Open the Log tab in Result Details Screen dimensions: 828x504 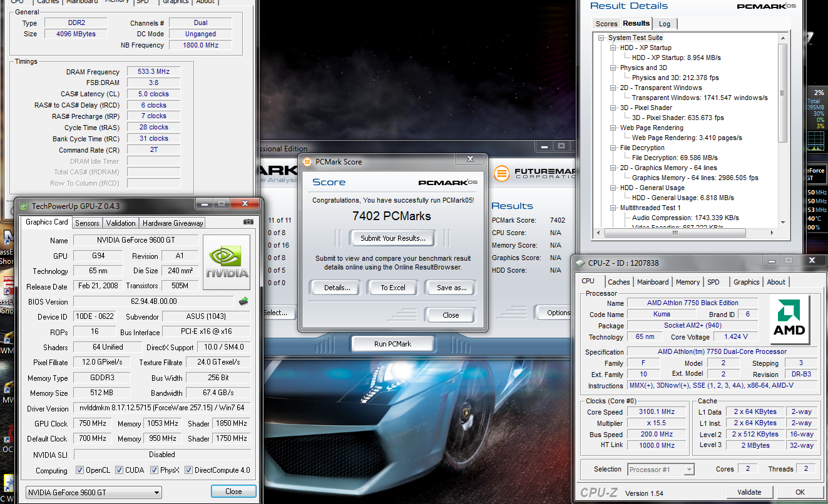(x=665, y=24)
